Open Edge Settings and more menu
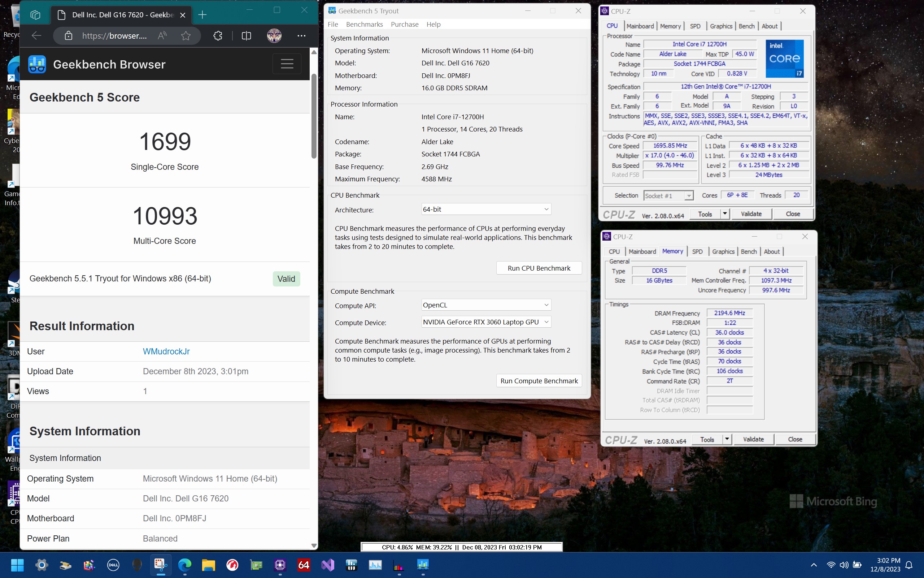This screenshot has height=578, width=924. (x=301, y=35)
